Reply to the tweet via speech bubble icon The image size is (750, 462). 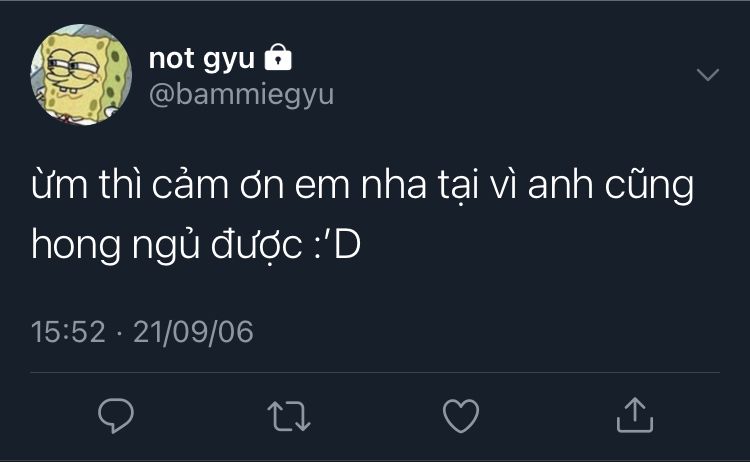click(116, 415)
